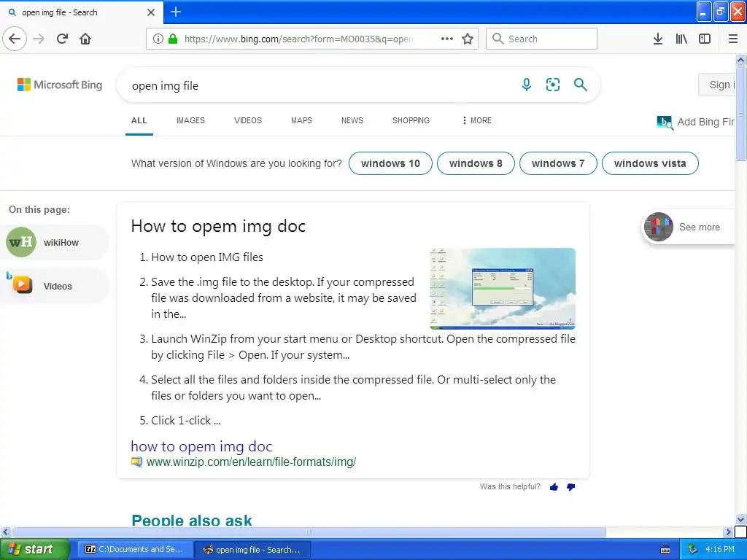Click the horizontal scrollbar left arrow
747x560 pixels.
(x=5, y=532)
